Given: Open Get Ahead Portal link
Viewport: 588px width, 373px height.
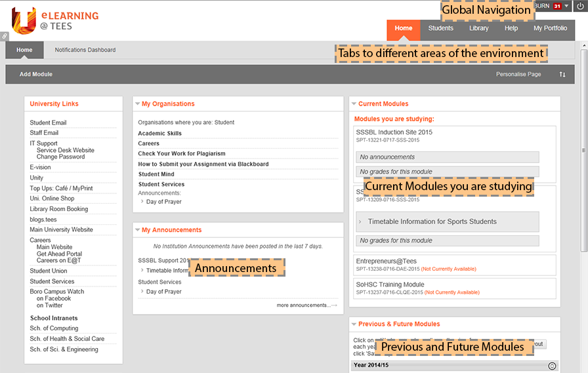Looking at the screenshot, I should click(x=59, y=254).
